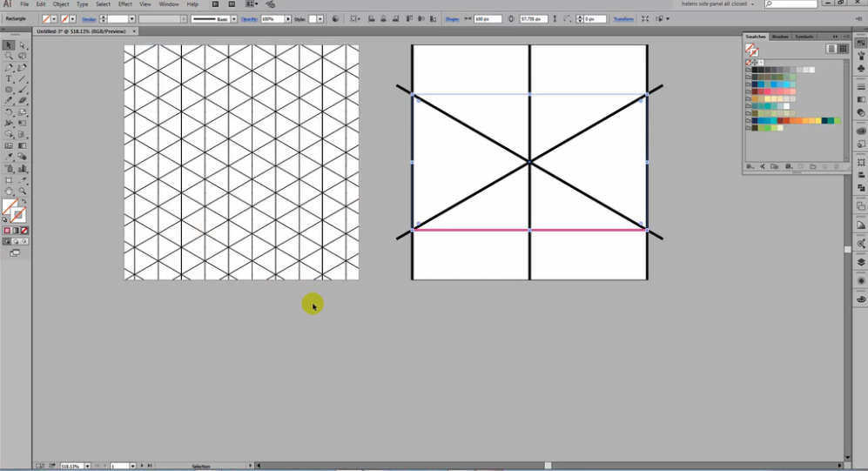
Task: Open the File menu
Action: (24, 3)
